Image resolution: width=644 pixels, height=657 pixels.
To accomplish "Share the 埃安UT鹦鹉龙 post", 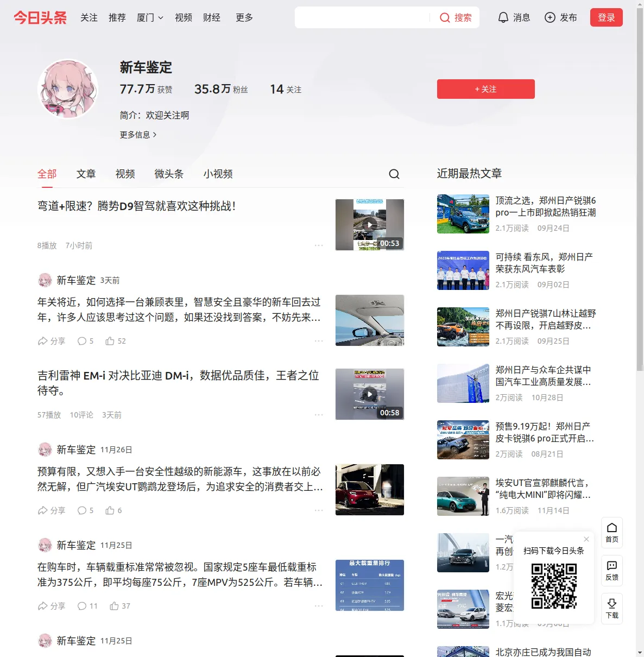I will click(x=52, y=510).
